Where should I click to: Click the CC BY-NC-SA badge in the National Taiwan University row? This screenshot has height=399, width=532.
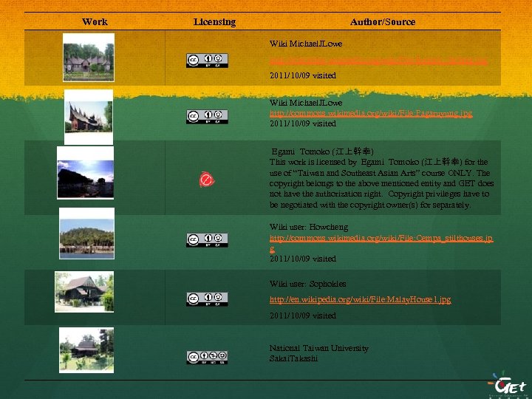point(207,358)
